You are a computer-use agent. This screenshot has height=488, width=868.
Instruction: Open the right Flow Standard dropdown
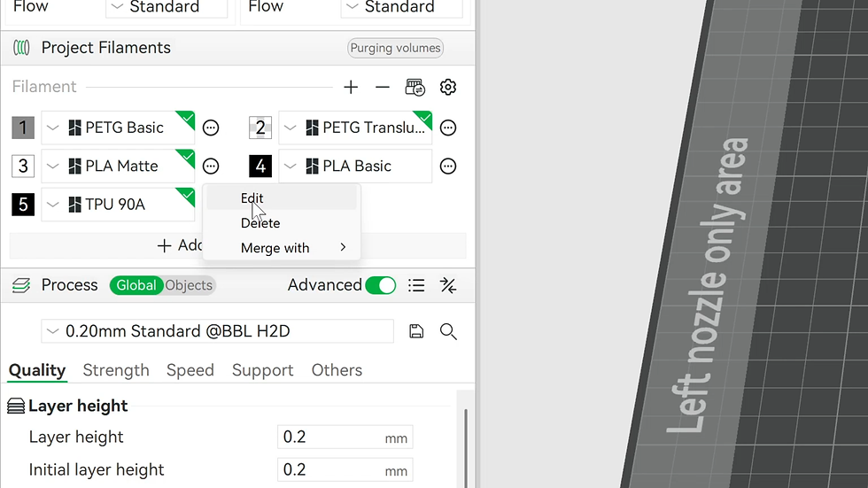[x=401, y=8]
